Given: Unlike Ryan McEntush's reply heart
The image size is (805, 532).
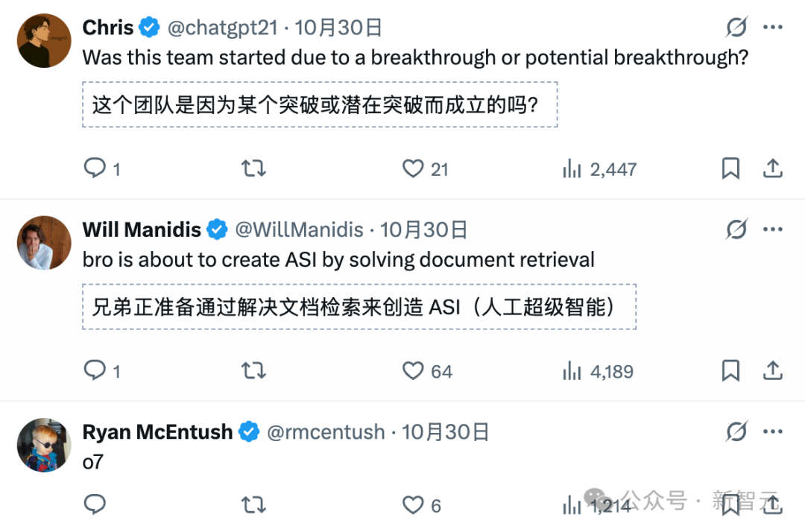Looking at the screenshot, I should (x=413, y=504).
